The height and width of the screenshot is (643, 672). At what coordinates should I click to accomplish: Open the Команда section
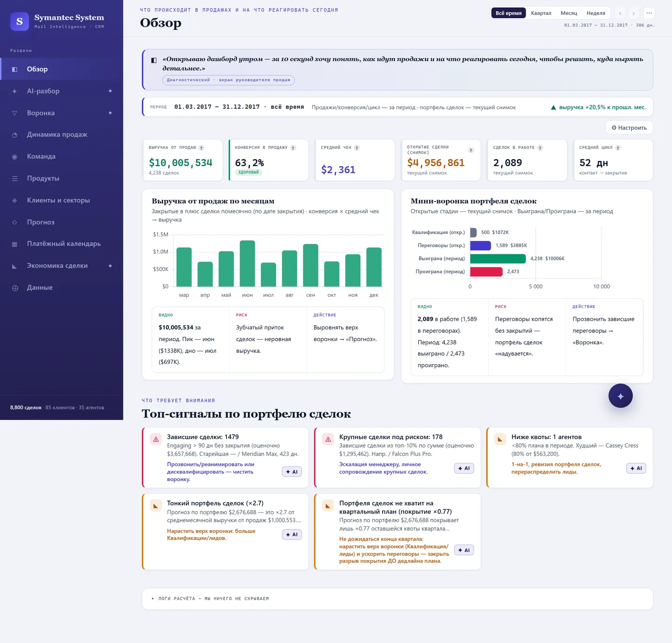click(x=62, y=156)
